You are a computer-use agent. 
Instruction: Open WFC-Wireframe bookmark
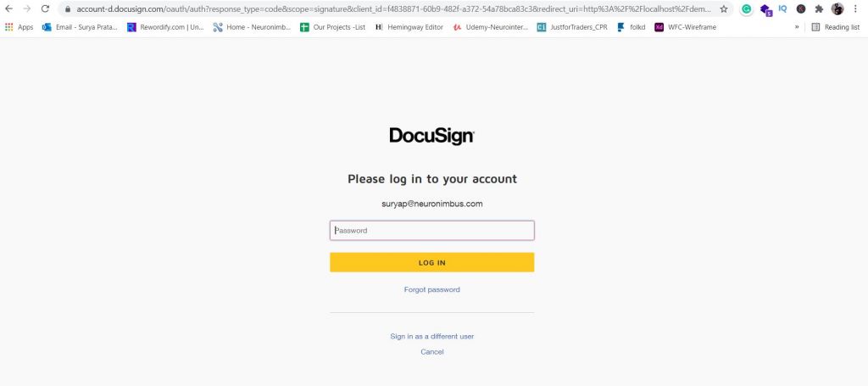[x=685, y=27]
